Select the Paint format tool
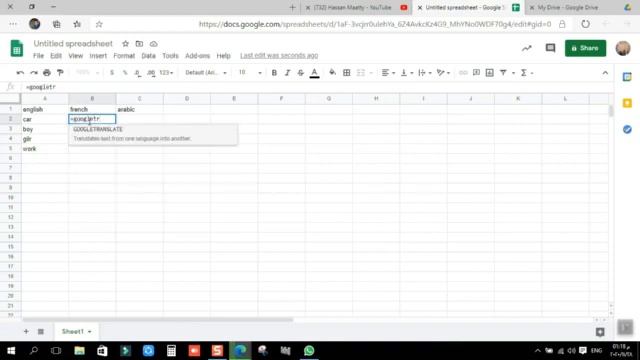The width and height of the screenshot is (640, 360). point(60,73)
